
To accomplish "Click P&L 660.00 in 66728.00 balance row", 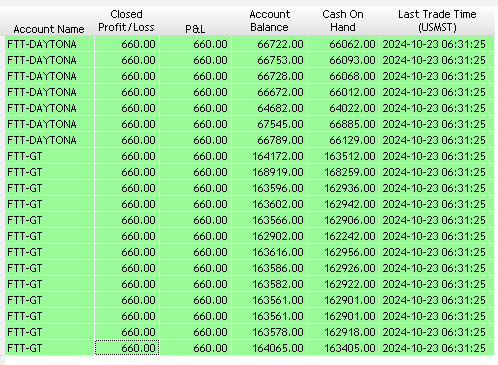I will 196,76.
